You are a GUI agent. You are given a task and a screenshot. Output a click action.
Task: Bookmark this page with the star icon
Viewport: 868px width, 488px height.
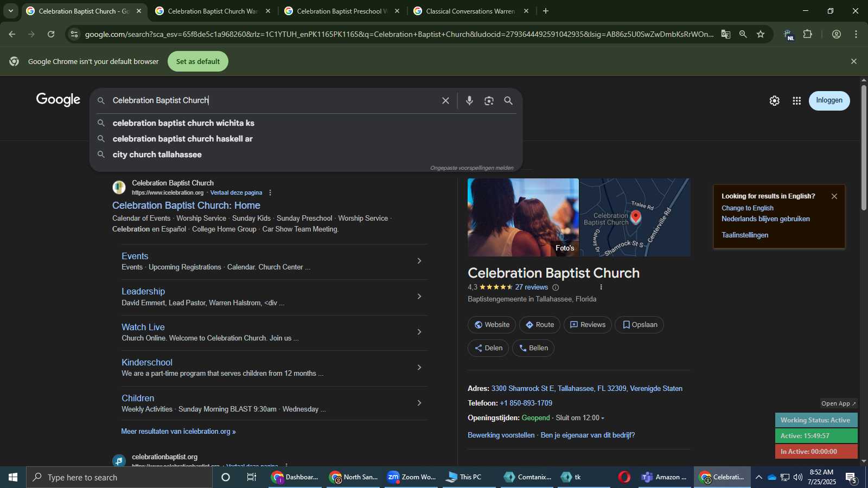[x=761, y=34]
